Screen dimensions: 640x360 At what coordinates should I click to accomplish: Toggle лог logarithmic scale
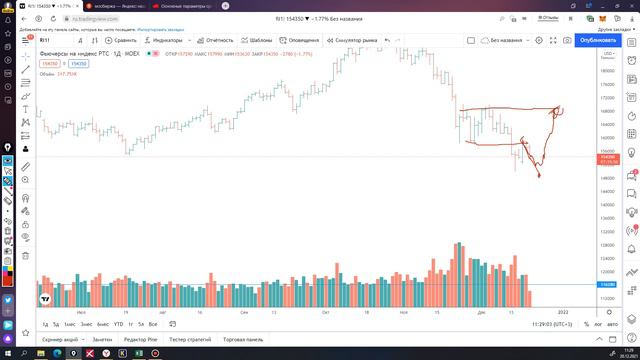pos(598,324)
